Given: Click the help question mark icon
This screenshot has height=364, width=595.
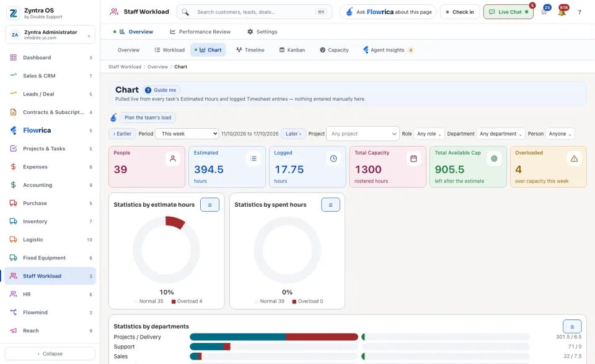Looking at the screenshot, I should 580,12.
